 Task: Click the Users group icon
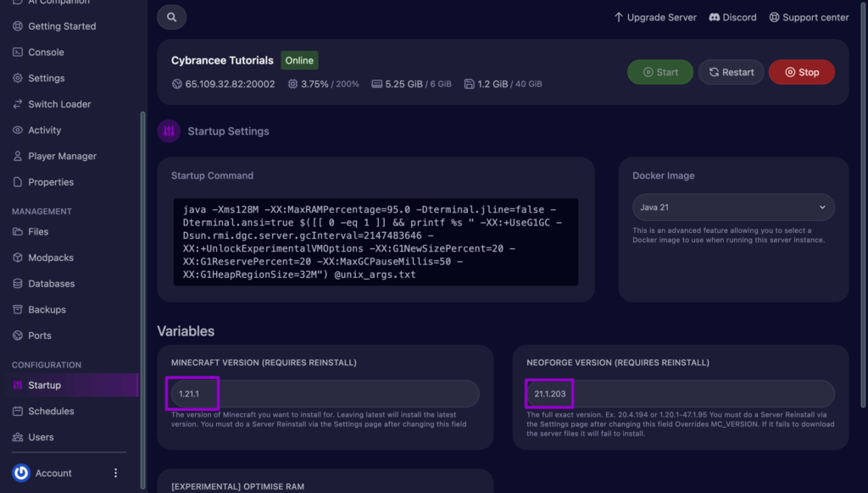tap(18, 437)
